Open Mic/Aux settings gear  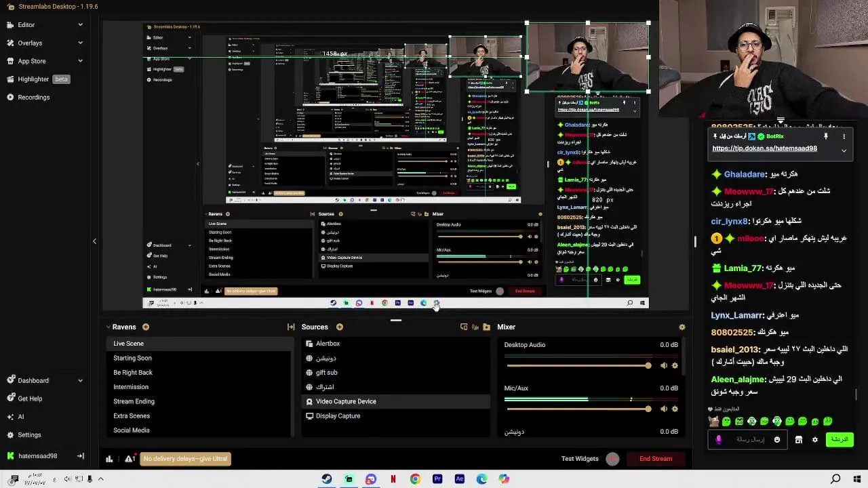(x=675, y=409)
